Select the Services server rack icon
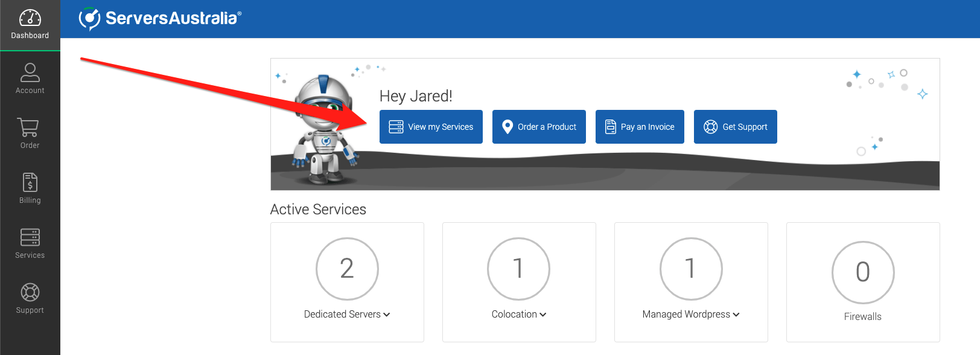The image size is (980, 355). 30,237
